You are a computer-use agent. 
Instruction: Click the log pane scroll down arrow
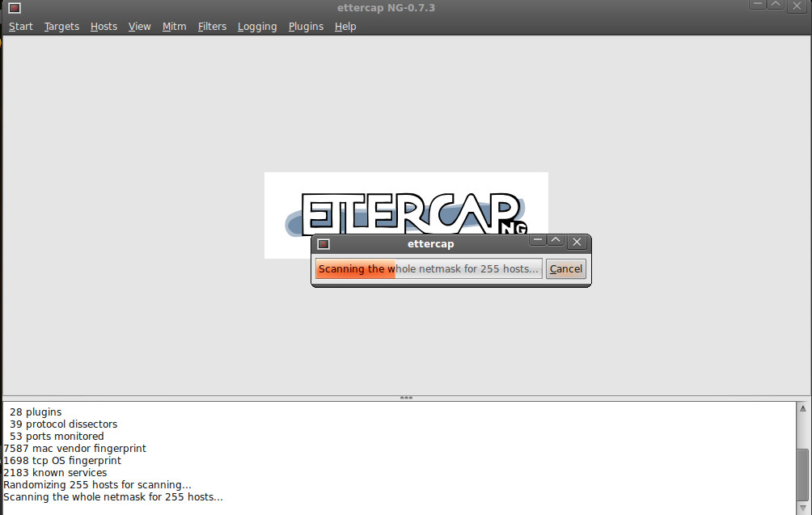pos(802,509)
